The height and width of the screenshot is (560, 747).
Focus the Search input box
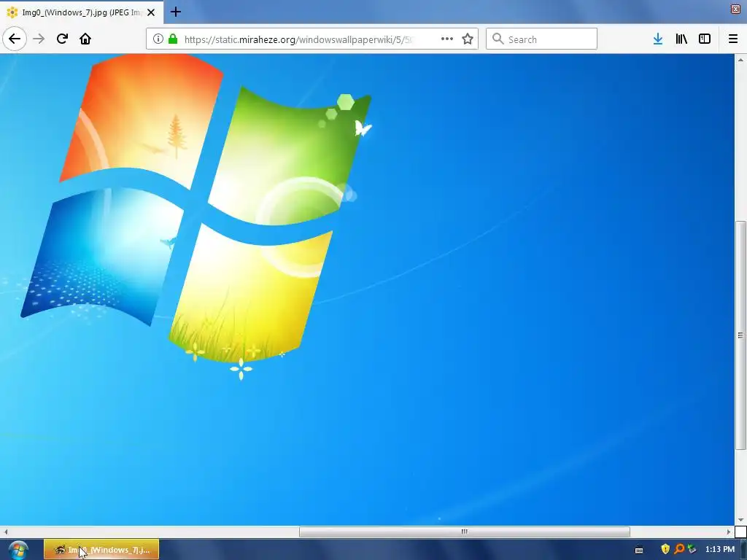tap(542, 39)
